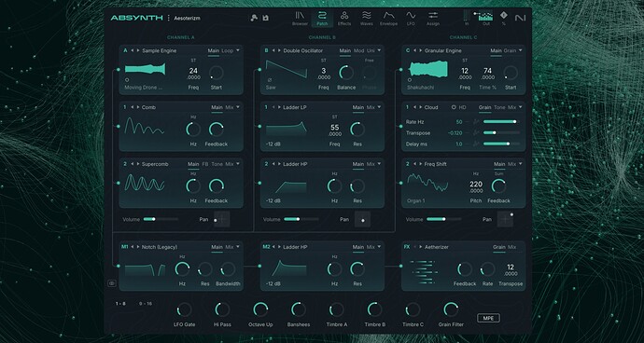The height and width of the screenshot is (343, 644).
Task: Show macro page 1 - 8
Action: click(x=120, y=304)
